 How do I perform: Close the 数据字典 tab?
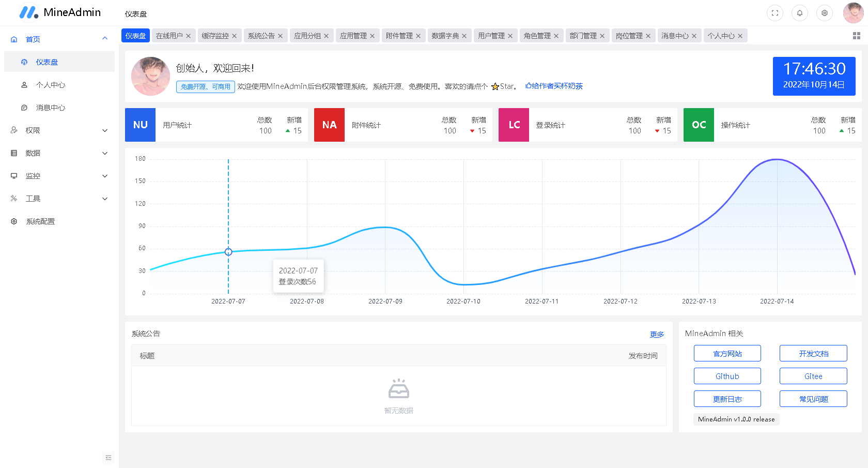[x=464, y=36]
